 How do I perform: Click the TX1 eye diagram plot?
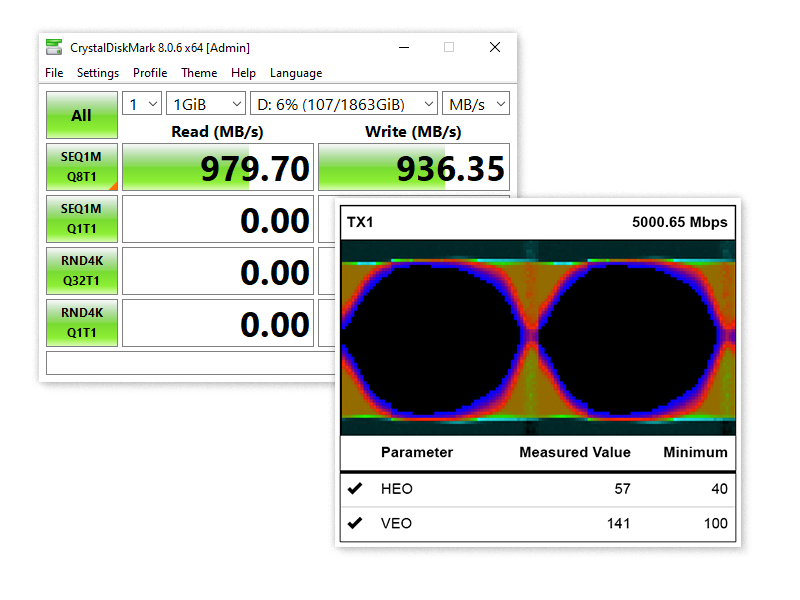[538, 337]
